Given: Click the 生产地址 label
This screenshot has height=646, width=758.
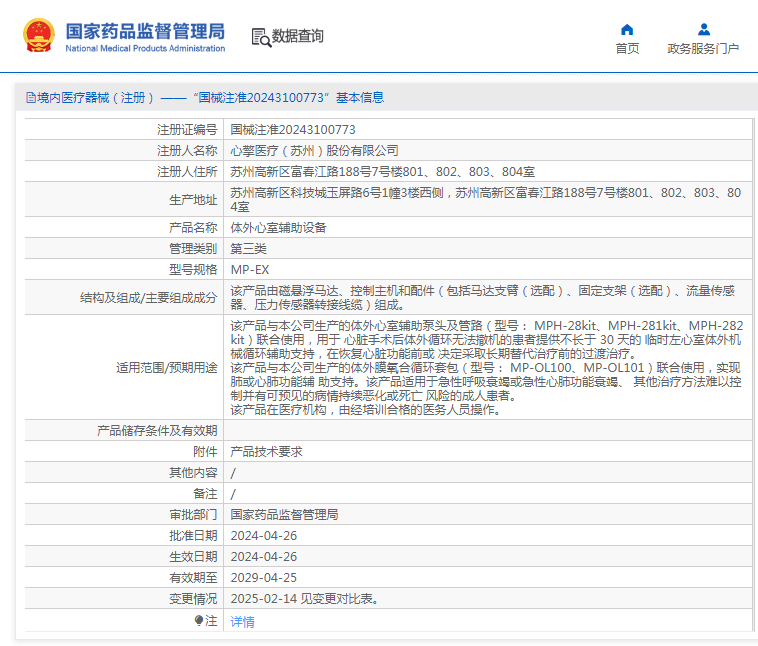Looking at the screenshot, I should coord(193,200).
